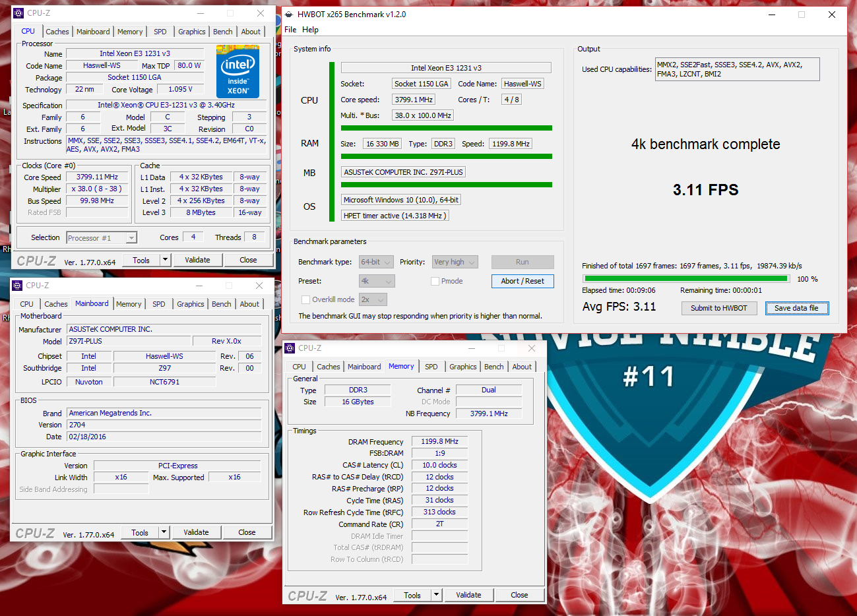
Task: Toggle the Pmode checkbox
Action: pyautogui.click(x=435, y=281)
